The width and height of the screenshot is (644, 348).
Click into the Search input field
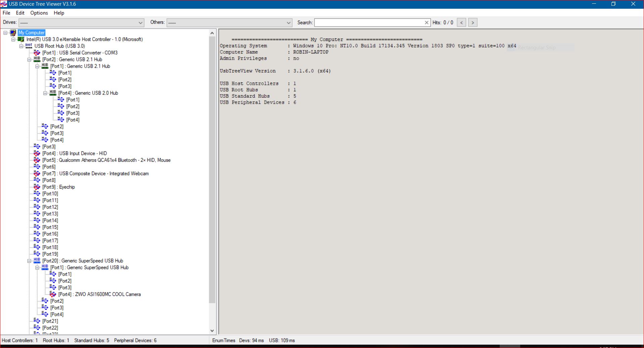(369, 22)
